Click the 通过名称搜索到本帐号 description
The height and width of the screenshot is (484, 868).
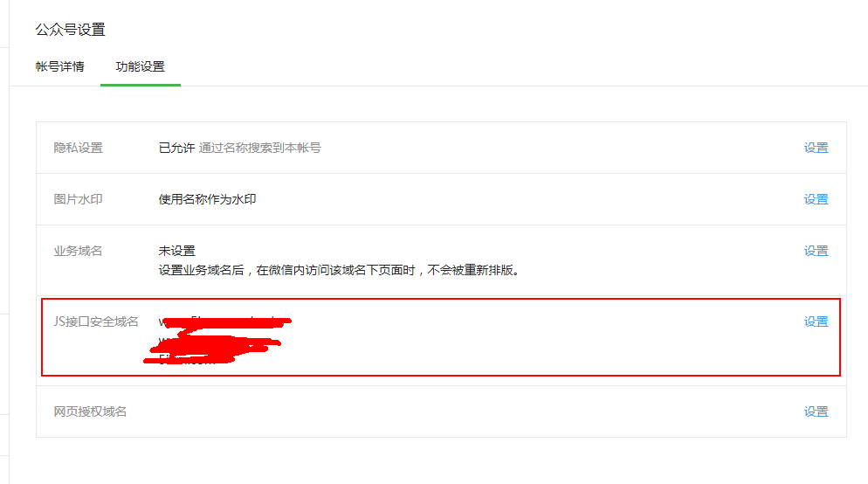(259, 148)
